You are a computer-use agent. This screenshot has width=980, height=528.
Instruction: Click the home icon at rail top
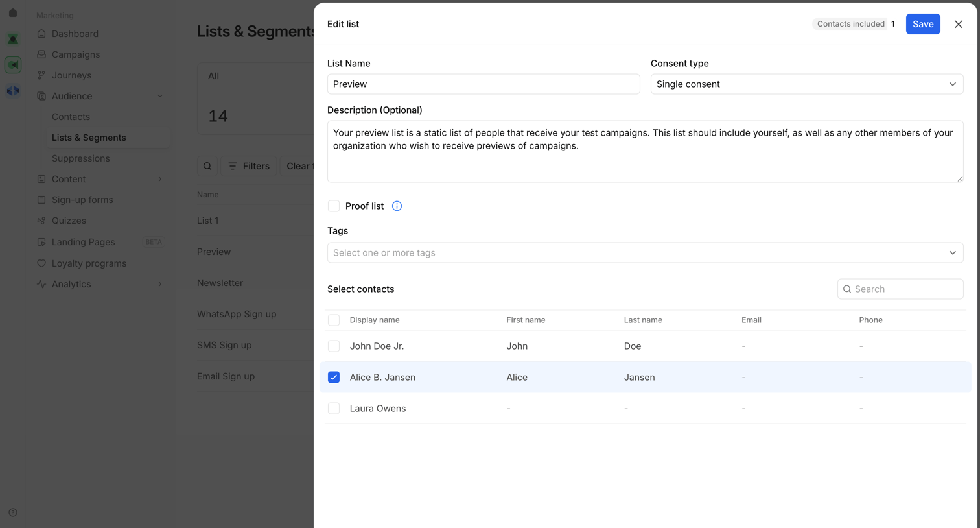pos(13,12)
